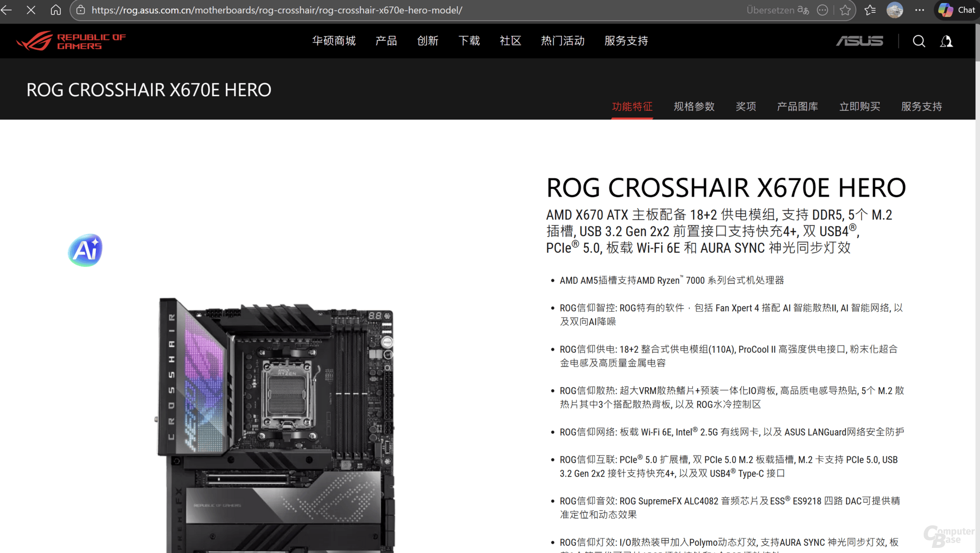Open the 华硕商城 menu item

coord(334,41)
